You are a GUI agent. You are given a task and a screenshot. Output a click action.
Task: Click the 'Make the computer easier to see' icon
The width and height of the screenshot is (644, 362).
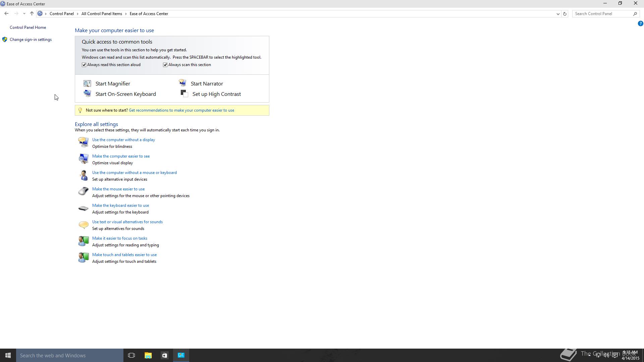[83, 159]
